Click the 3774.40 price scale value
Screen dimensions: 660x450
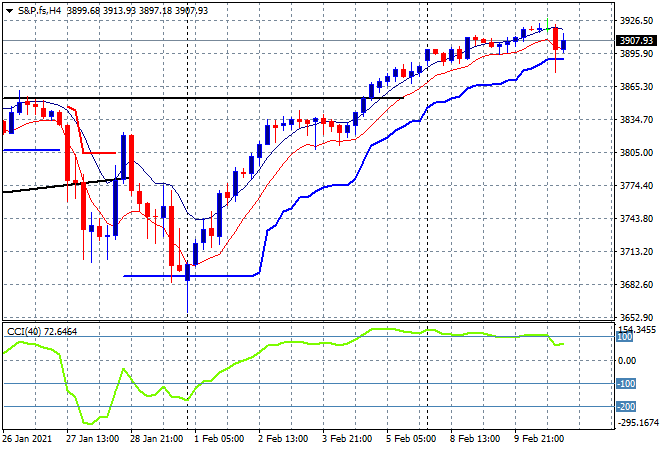point(636,186)
